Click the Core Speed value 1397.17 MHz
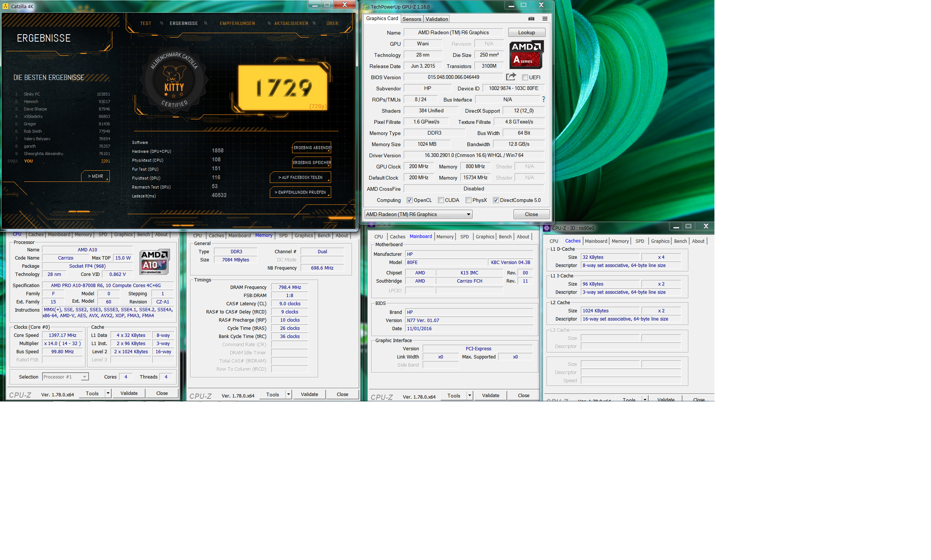The height and width of the screenshot is (560, 931). coord(62,335)
